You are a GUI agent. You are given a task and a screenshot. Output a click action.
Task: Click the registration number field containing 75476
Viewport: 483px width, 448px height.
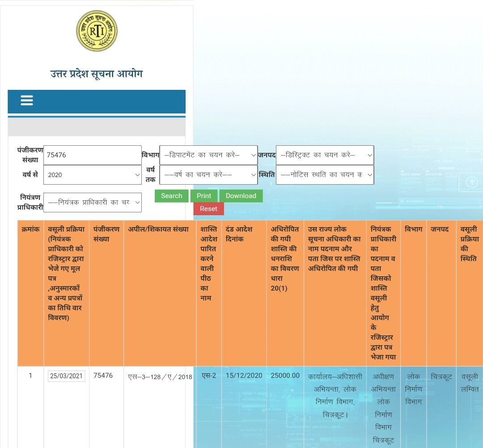[x=93, y=155]
